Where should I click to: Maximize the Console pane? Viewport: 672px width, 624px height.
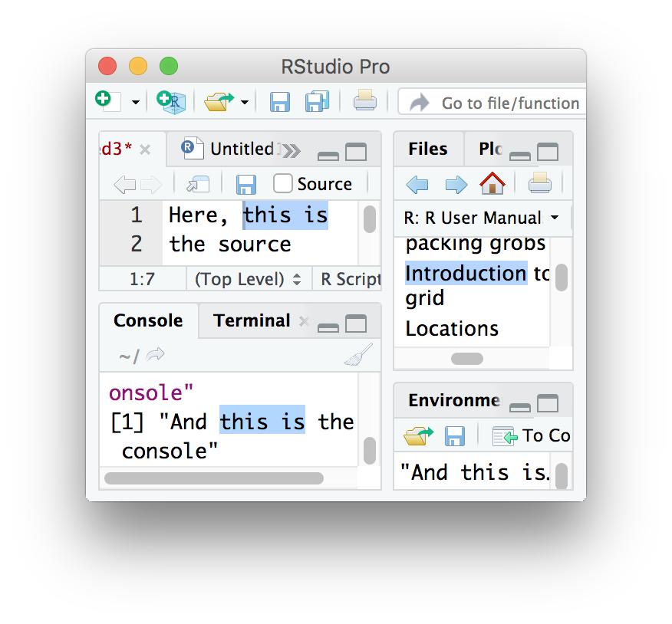click(x=356, y=323)
